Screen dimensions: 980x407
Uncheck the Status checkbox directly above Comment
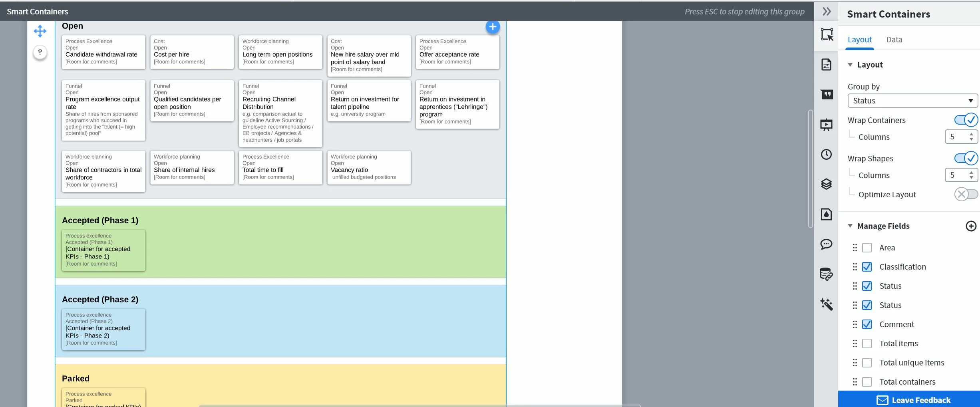867,305
